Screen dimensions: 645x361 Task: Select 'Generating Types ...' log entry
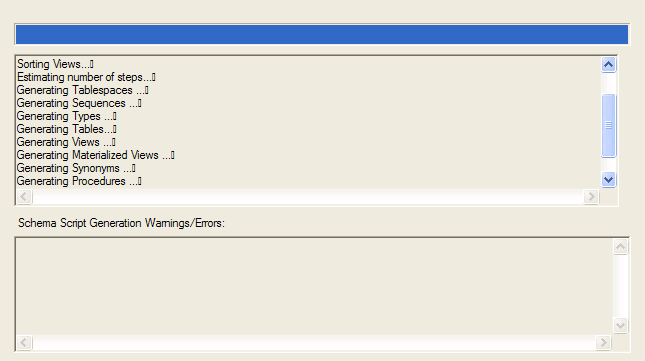66,116
